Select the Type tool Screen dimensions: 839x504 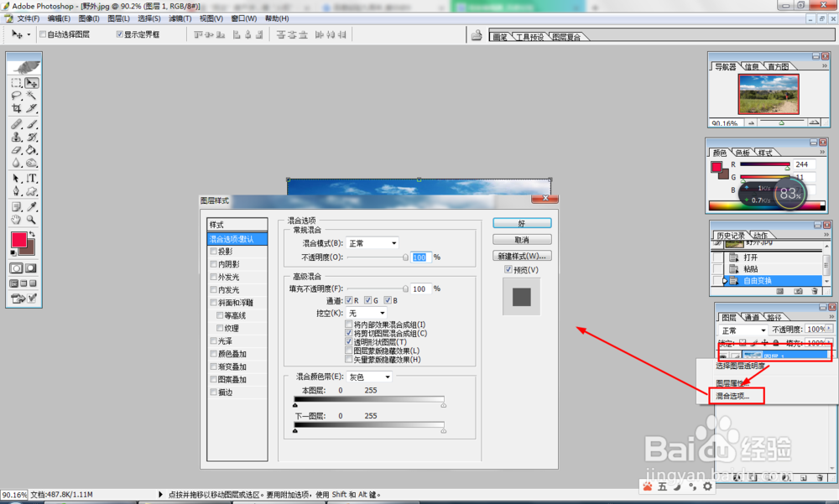pos(32,178)
